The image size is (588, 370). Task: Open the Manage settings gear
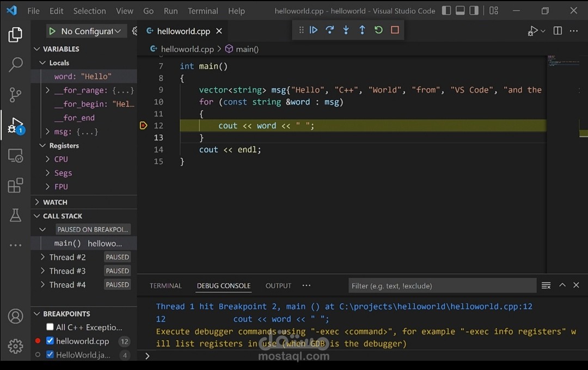(15, 347)
